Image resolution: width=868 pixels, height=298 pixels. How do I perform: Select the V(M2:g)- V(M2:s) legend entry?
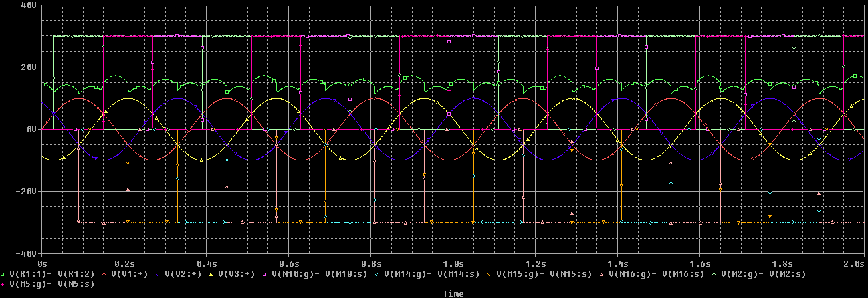point(763,274)
